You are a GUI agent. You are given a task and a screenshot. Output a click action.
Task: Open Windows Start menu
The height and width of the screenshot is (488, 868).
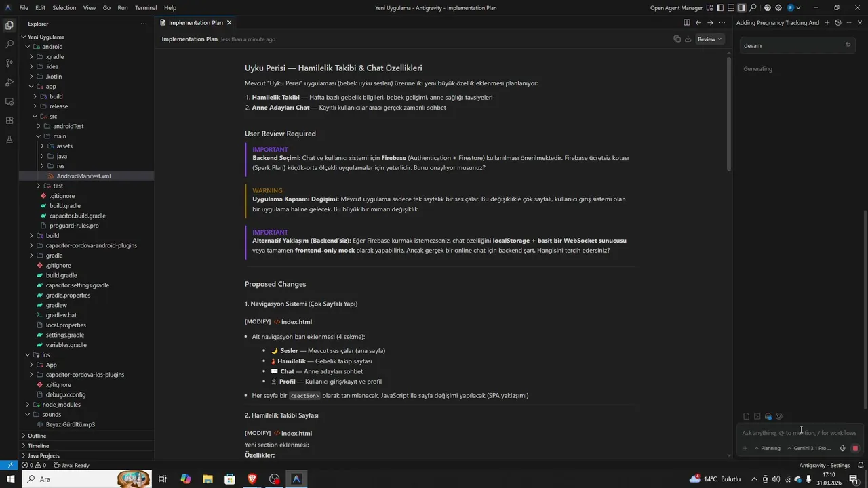(x=9, y=479)
